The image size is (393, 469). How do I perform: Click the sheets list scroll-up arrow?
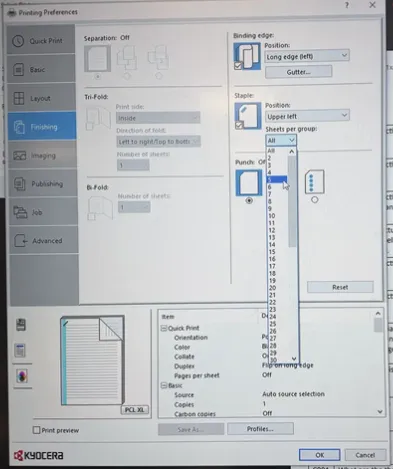tap(292, 152)
